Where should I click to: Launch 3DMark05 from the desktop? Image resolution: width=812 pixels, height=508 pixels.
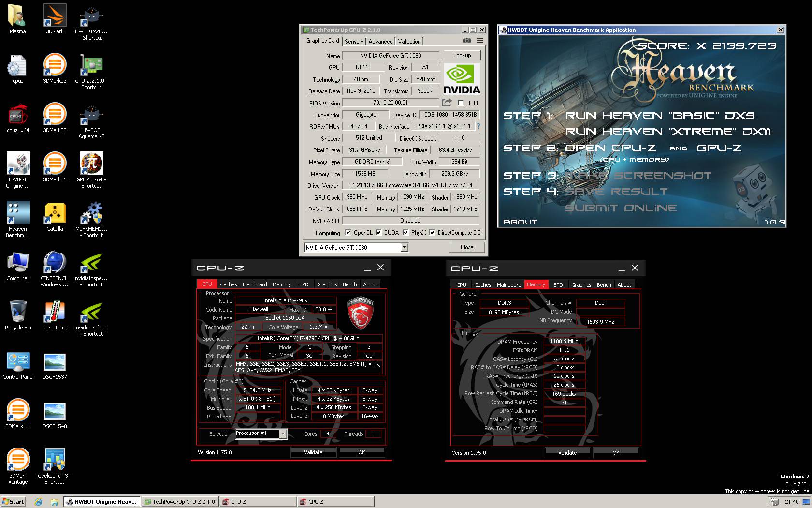(x=55, y=119)
